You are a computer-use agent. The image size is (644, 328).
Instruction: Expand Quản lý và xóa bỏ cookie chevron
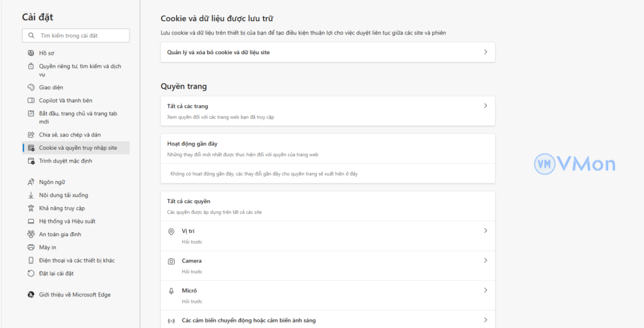click(x=486, y=52)
